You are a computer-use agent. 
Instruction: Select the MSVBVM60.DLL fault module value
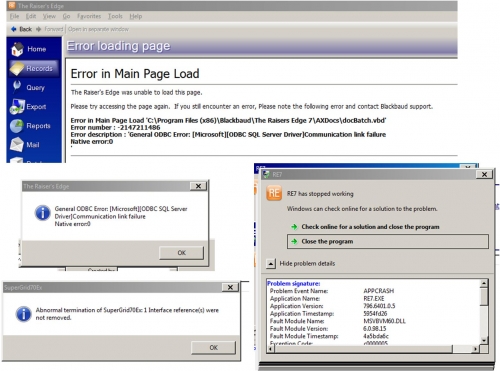pos(384,321)
